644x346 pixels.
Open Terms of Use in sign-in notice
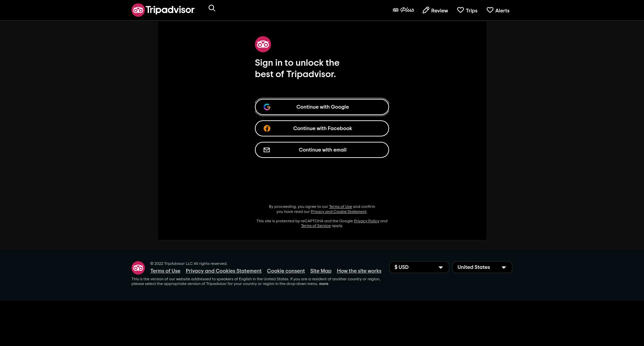pyautogui.click(x=340, y=207)
